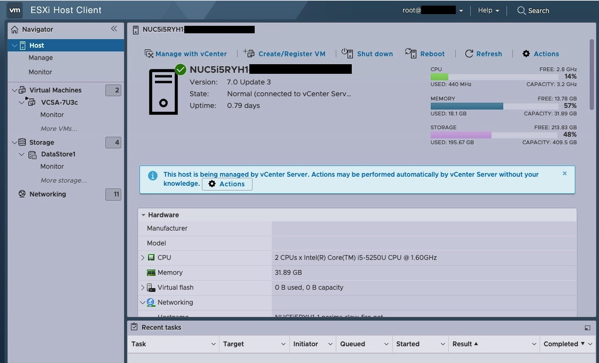Screen dimensions: 599x363
Task: Click the Memory module icon in Hardware
Action: point(151,272)
